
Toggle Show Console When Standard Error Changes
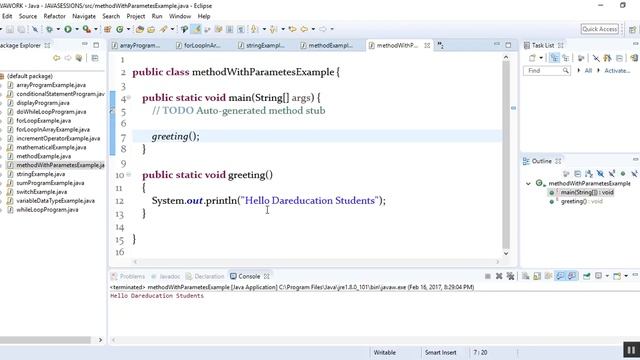[x=572, y=276]
